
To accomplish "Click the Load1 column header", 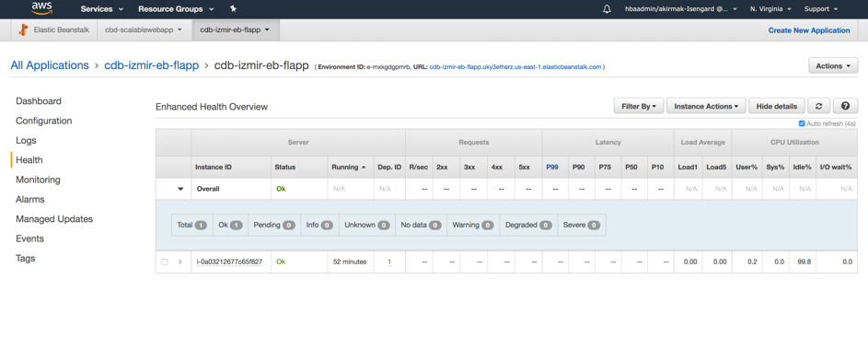I will tap(687, 167).
